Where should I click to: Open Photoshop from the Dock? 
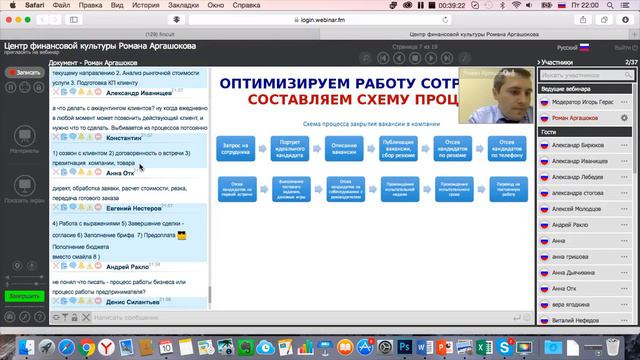(404, 347)
